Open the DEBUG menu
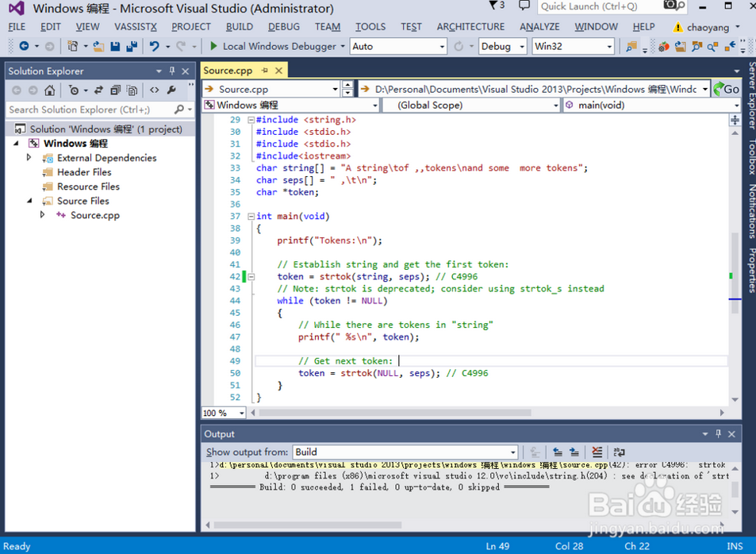Screen dimensions: 756x554 tap(283, 27)
